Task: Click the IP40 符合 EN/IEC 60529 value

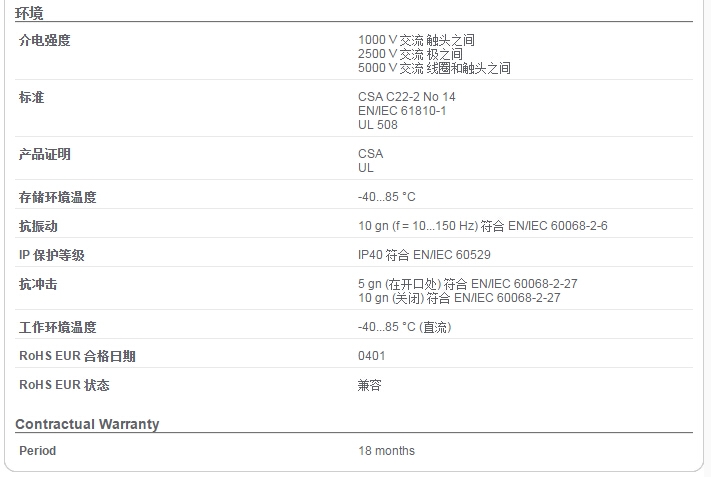Action: (x=424, y=255)
